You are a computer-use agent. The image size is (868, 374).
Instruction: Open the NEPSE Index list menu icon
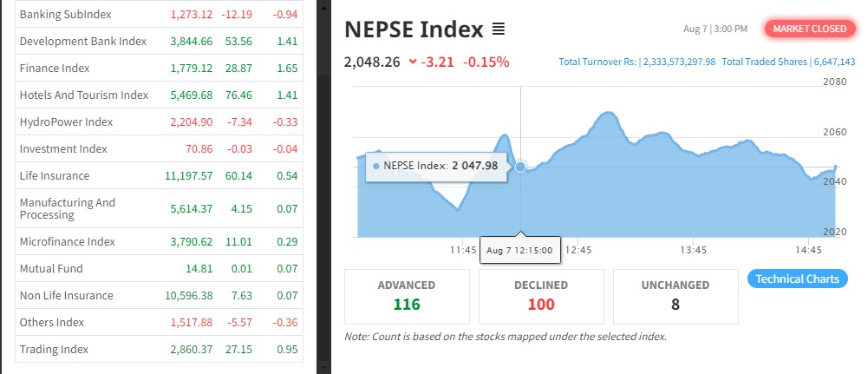coord(499,30)
